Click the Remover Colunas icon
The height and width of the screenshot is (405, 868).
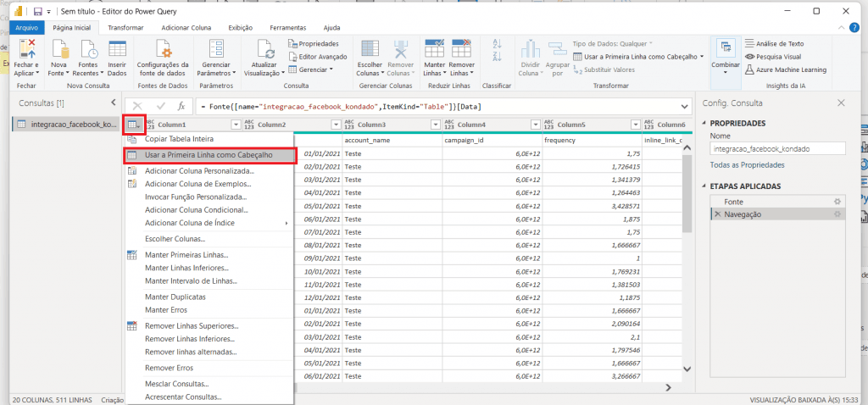[400, 50]
